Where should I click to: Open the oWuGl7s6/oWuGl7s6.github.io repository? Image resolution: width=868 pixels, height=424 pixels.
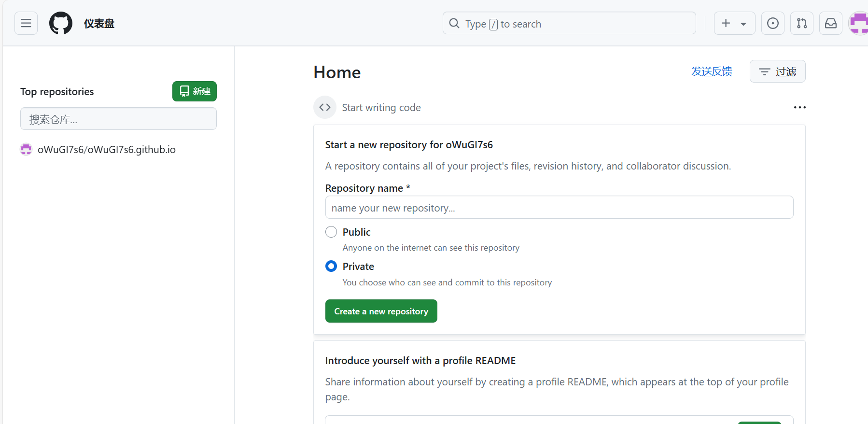click(107, 150)
